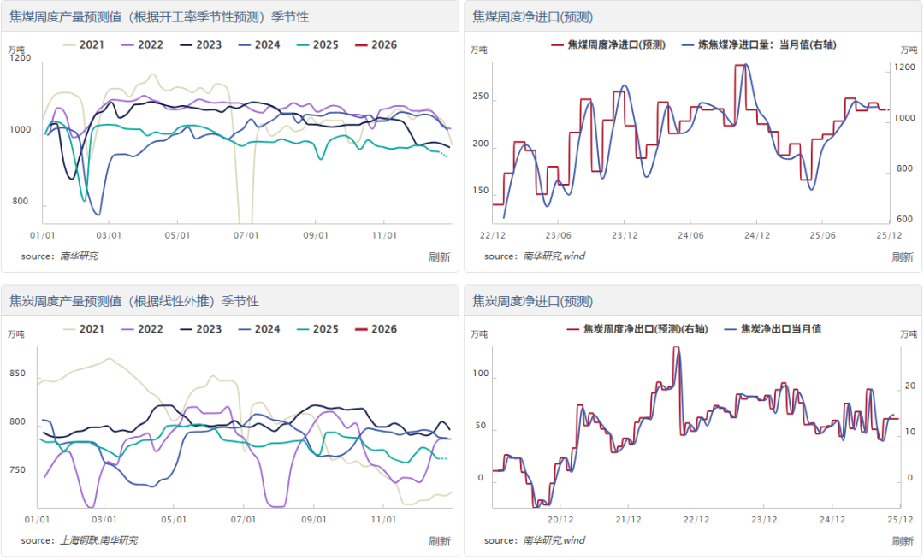Screen dimensions: 924x560
Task: Hide 2025 series in coking coal production chart
Action: pos(317,45)
